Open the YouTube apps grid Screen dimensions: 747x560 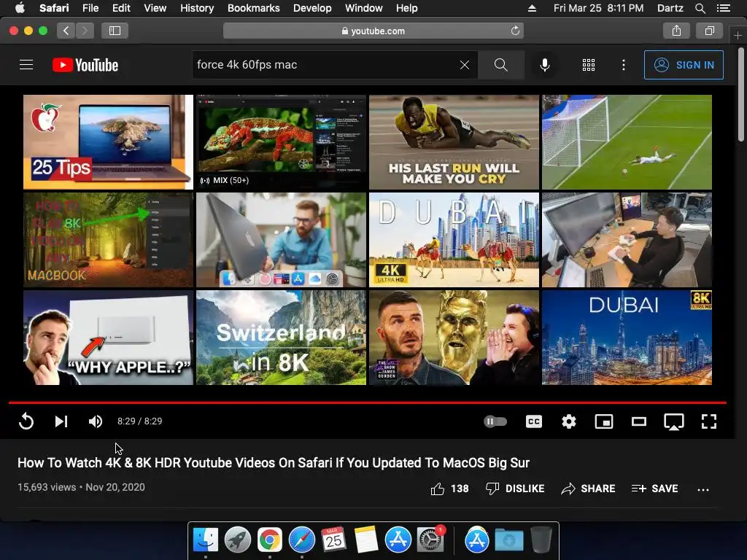[589, 65]
